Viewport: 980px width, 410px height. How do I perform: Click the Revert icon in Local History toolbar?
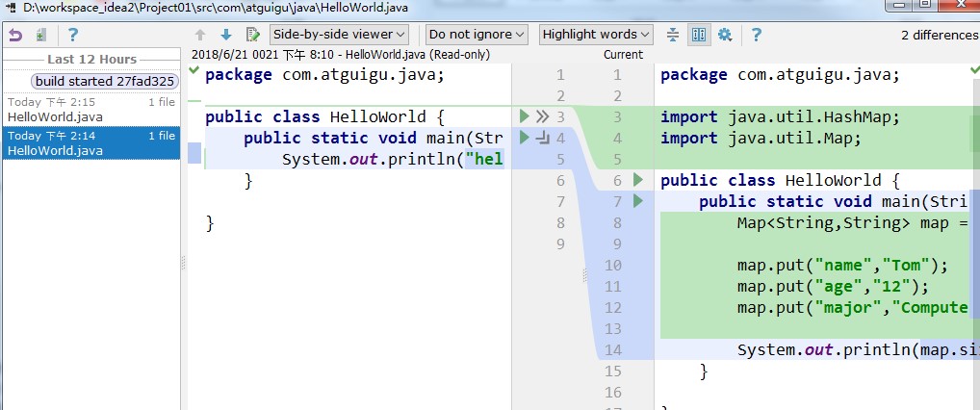click(x=14, y=35)
